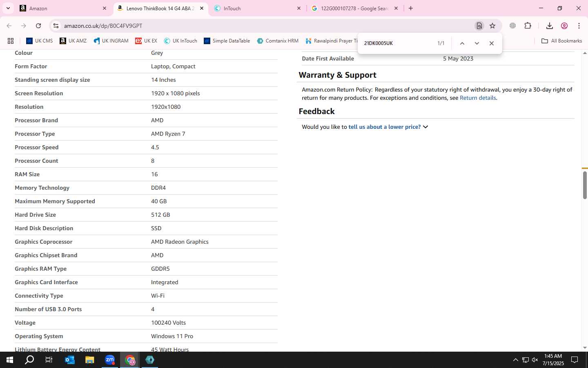Open taskbar clock showing 1:45 AM
Viewport: 588px width, 368px height.
pyautogui.click(x=553, y=360)
